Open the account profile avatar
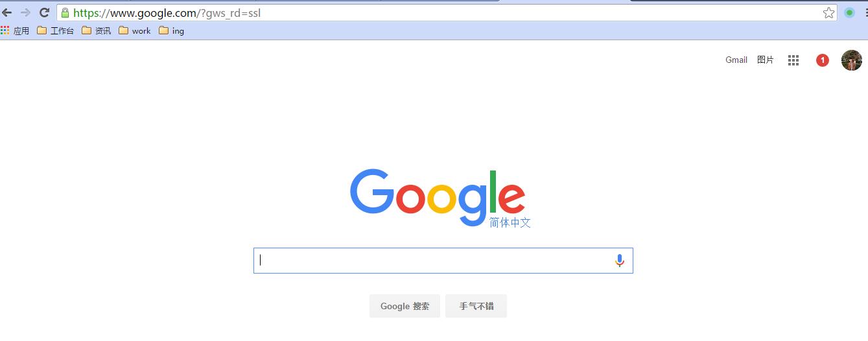868x341 pixels. coord(852,60)
